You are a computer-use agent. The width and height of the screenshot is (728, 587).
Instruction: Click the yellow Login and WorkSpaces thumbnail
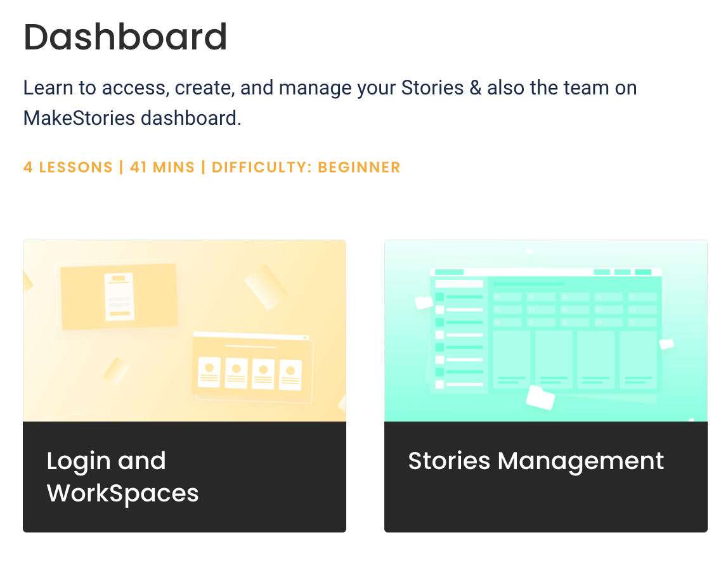pyautogui.click(x=185, y=330)
